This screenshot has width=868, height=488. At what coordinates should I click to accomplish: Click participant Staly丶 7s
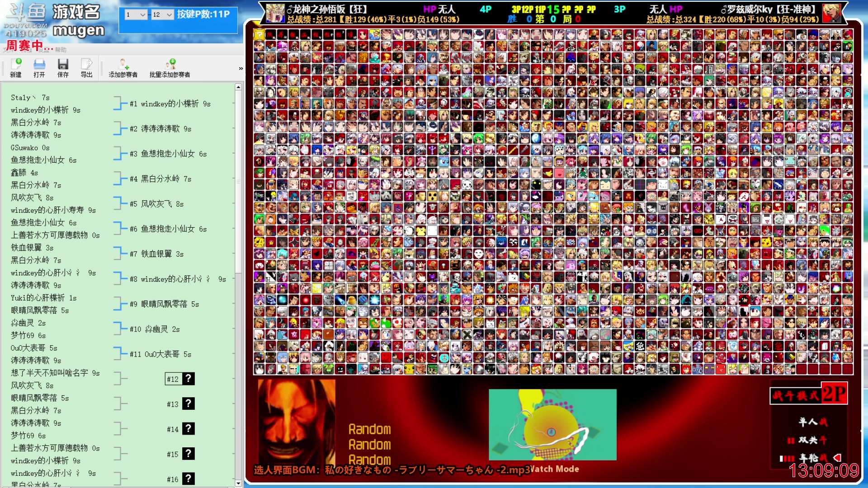(x=30, y=98)
